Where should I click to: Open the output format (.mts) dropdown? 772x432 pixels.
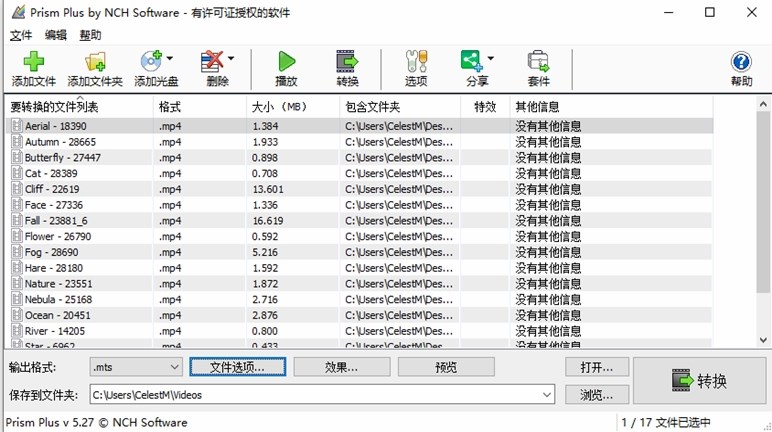pyautogui.click(x=136, y=367)
